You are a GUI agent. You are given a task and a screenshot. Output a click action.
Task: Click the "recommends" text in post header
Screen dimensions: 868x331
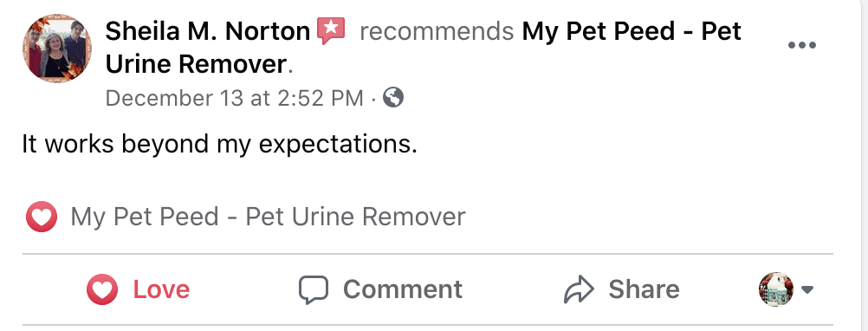437,31
